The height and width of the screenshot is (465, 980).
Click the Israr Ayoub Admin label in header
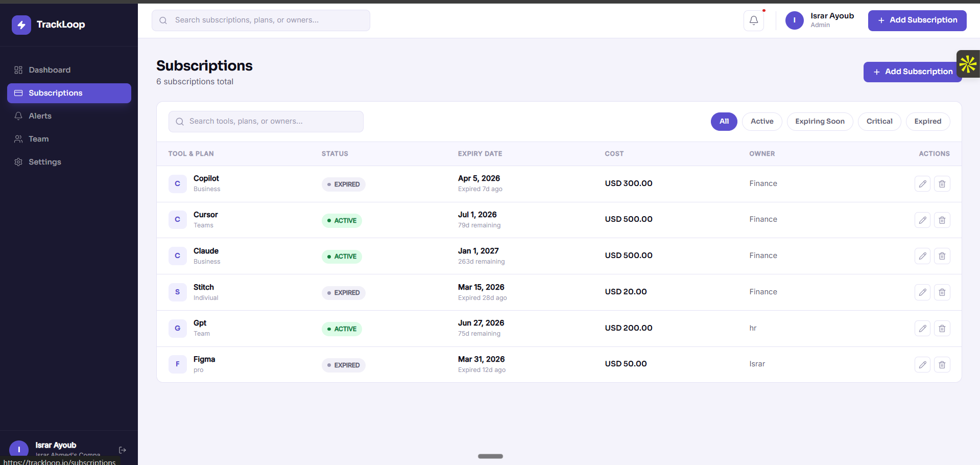click(x=832, y=20)
